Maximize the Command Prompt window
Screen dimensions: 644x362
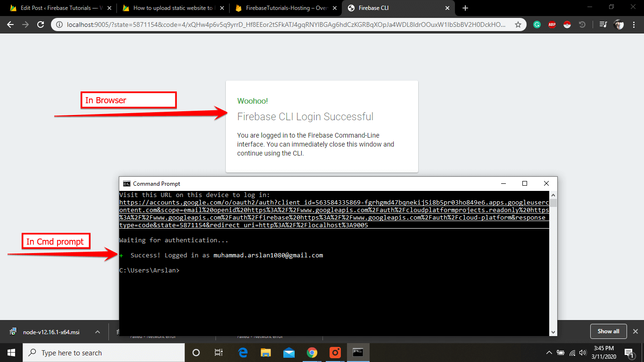coord(525,183)
